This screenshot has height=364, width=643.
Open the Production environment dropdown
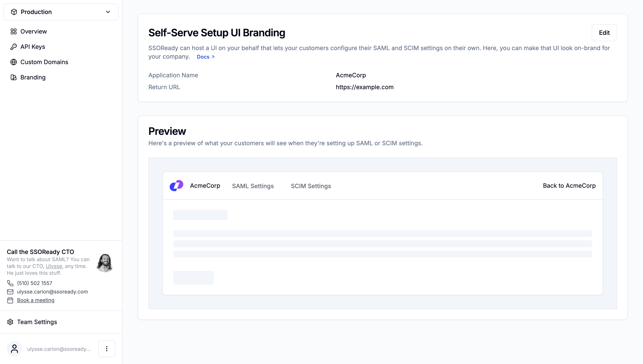[x=108, y=12]
